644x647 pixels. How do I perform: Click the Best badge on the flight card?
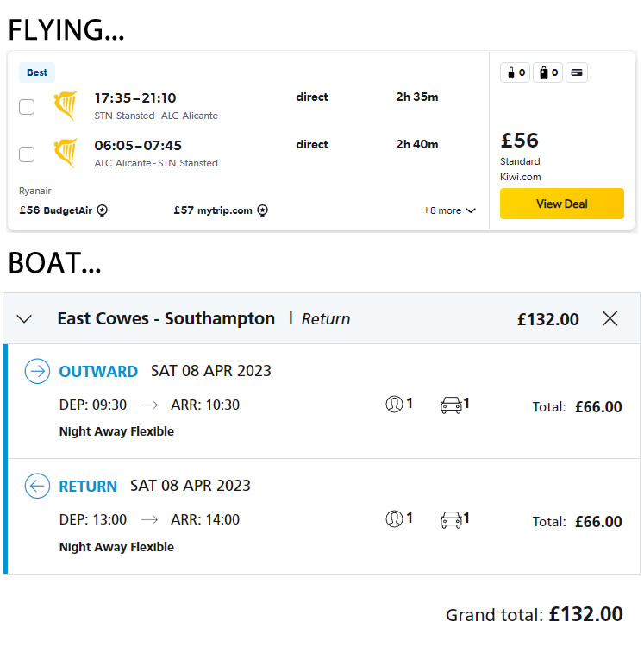click(37, 72)
